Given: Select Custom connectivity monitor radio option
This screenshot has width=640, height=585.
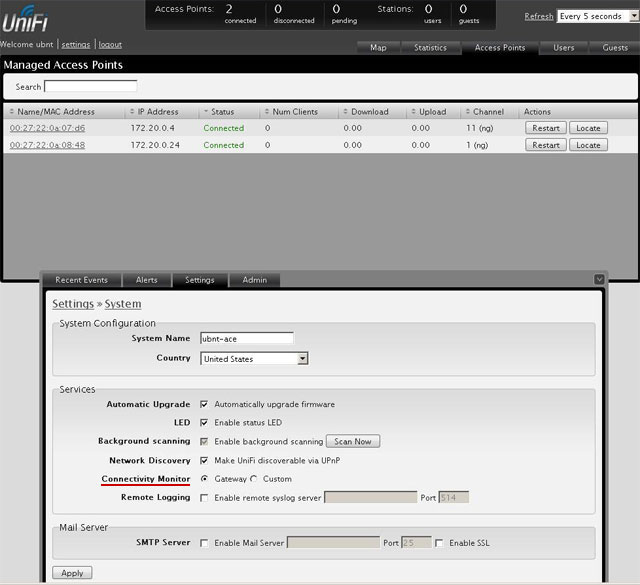Looking at the screenshot, I should pos(253,479).
